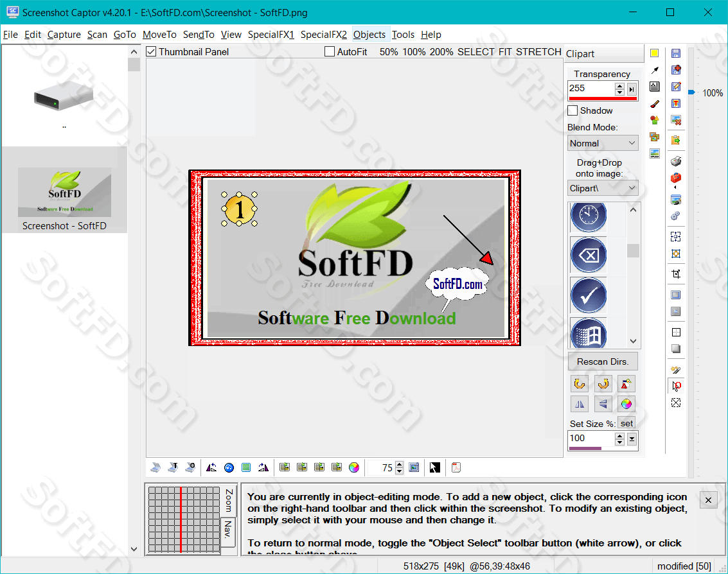Screen dimensions: 728x574
Task: Toggle the object select cursor icon
Action: click(676, 386)
